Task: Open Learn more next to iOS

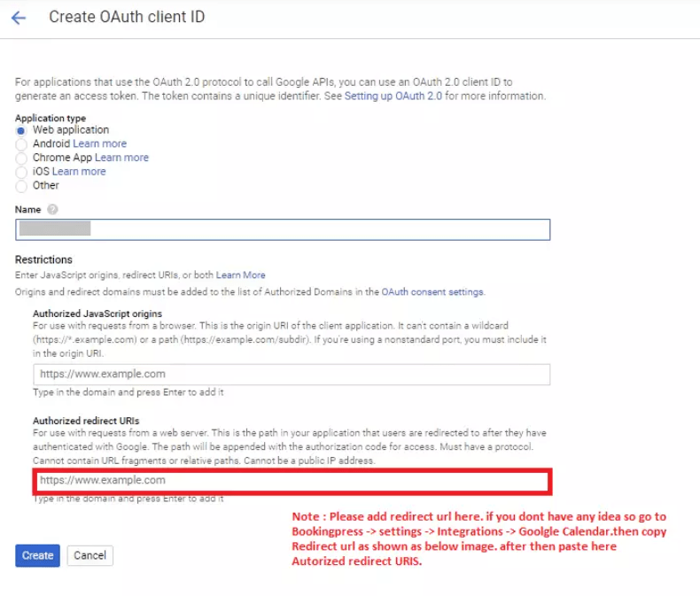Action: click(79, 171)
